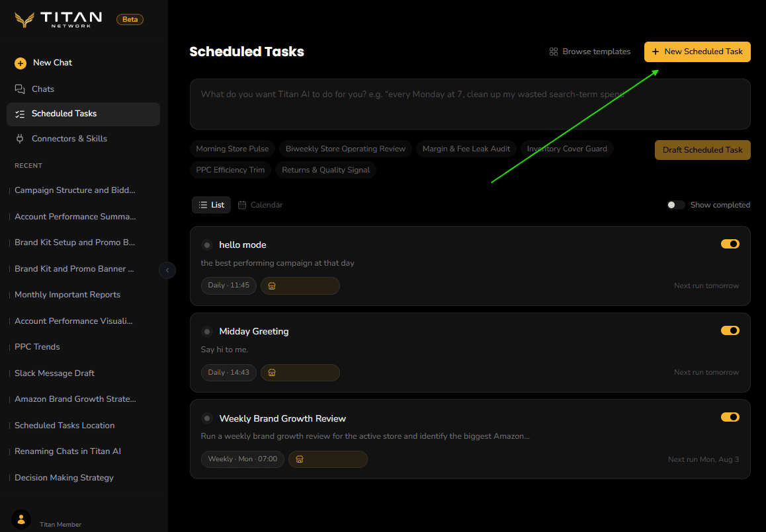Click 'Next run Mon, Aug 3' text

(x=703, y=460)
